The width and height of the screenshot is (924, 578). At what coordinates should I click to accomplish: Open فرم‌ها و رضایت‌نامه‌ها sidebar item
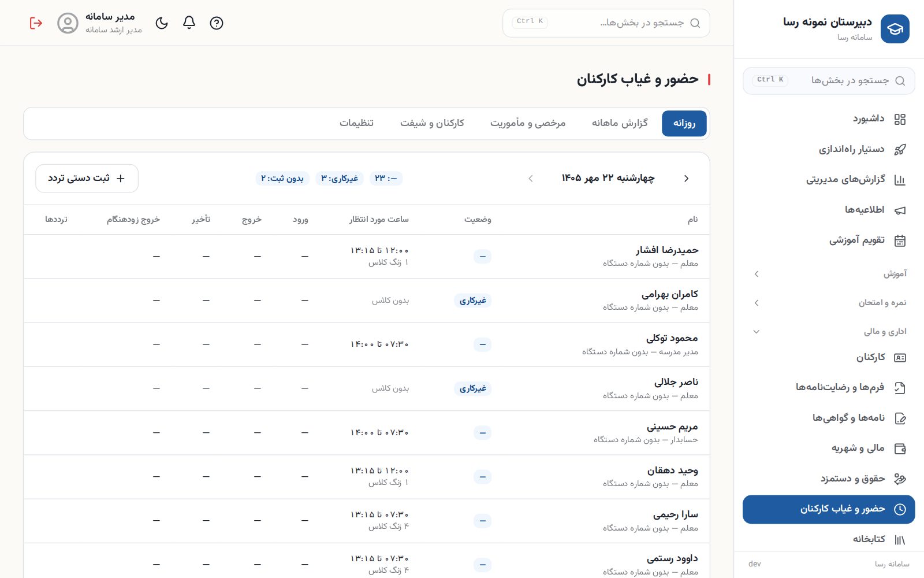tap(829, 387)
